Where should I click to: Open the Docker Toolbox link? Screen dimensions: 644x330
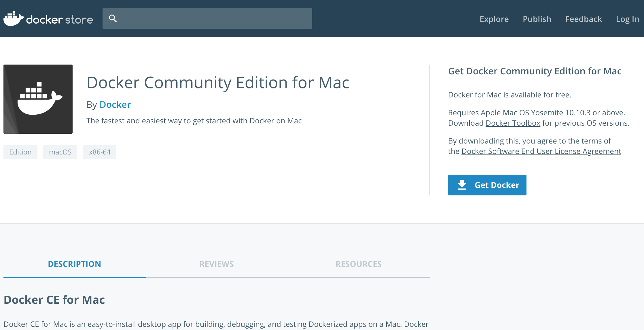(x=513, y=123)
